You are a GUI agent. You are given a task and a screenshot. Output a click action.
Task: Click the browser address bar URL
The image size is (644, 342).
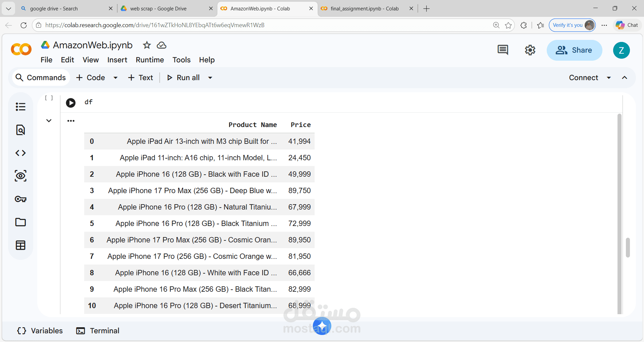(155, 25)
